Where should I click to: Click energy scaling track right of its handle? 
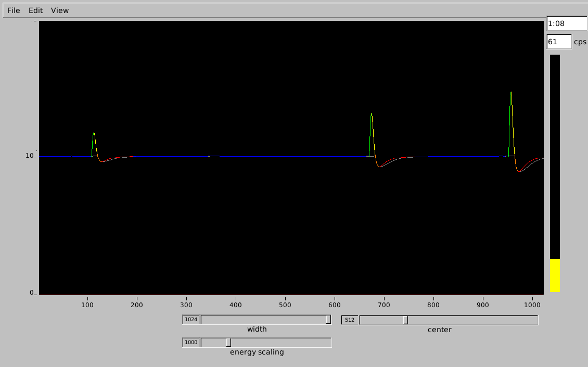pyautogui.click(x=281, y=342)
